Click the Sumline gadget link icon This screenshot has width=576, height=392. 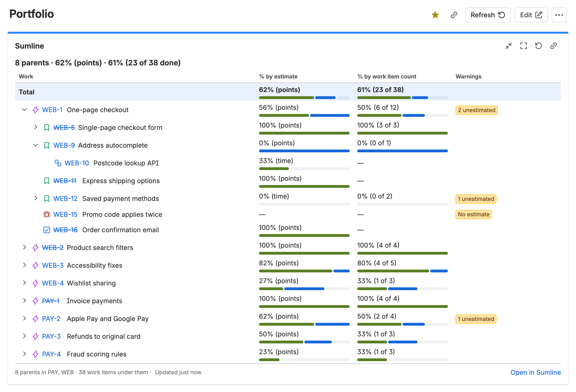(554, 46)
